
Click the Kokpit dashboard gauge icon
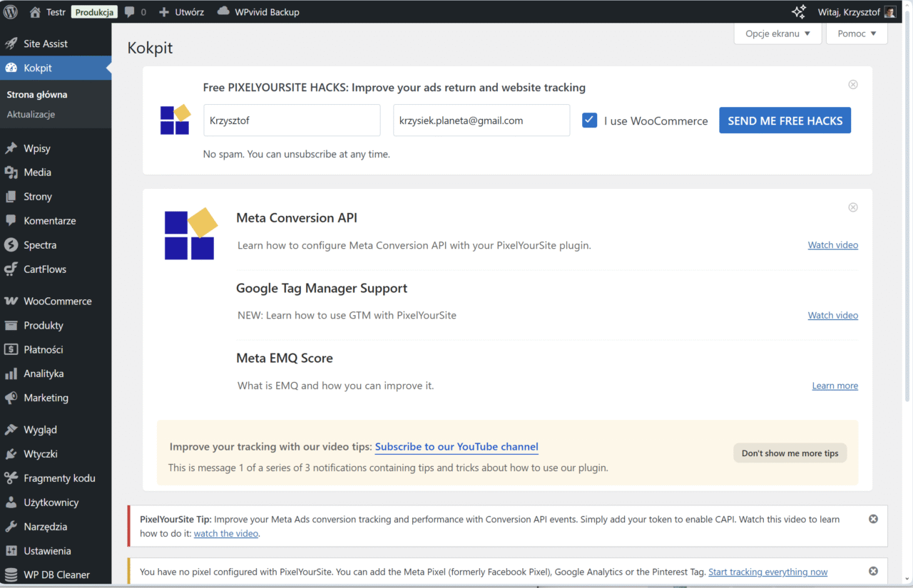point(11,68)
